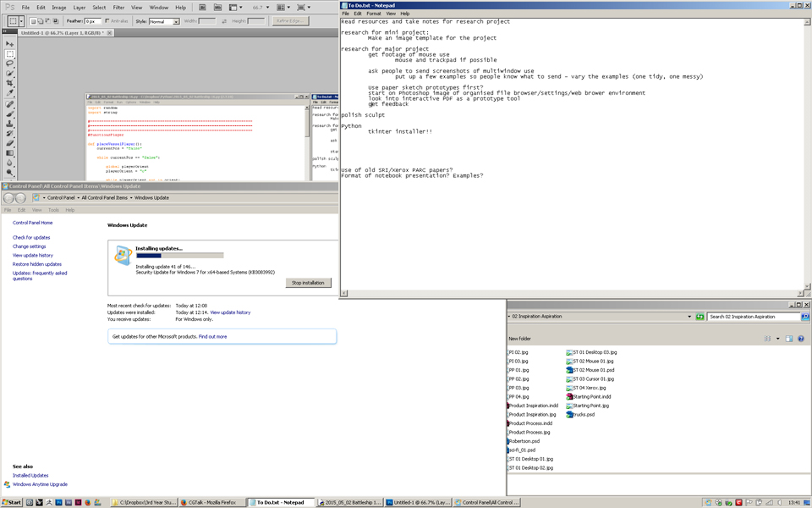Open the Explorer change view dropdown arrow

click(x=777, y=339)
